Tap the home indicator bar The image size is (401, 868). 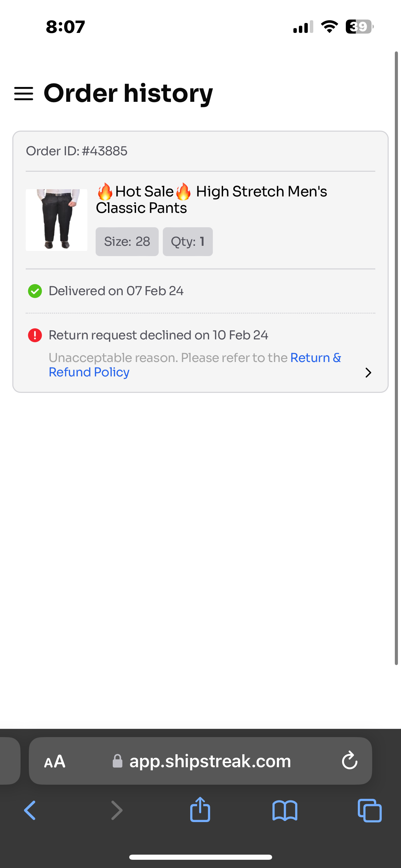click(x=200, y=857)
